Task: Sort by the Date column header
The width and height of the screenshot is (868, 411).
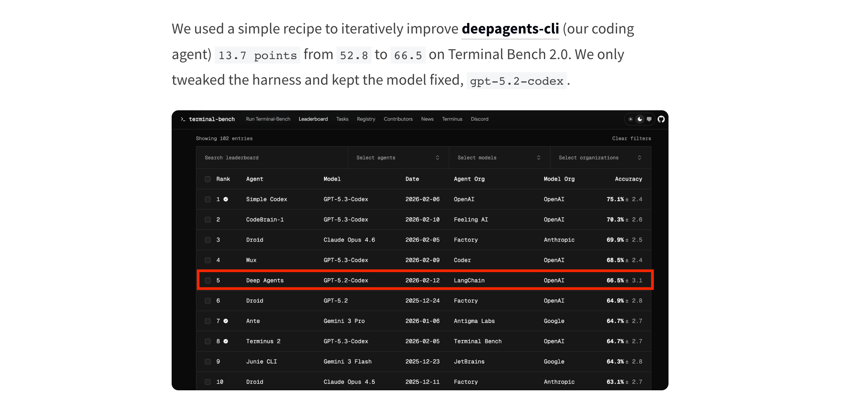Action: pos(412,179)
